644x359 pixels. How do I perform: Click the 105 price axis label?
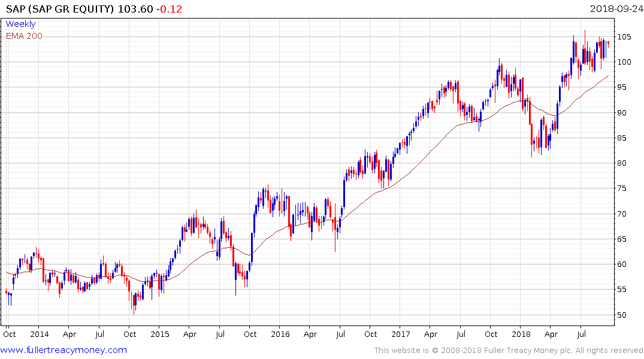click(624, 37)
